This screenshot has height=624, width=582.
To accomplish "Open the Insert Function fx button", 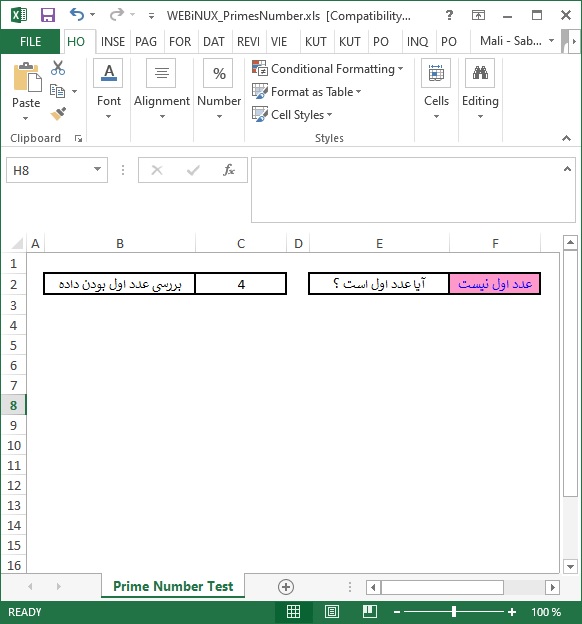I will (229, 170).
